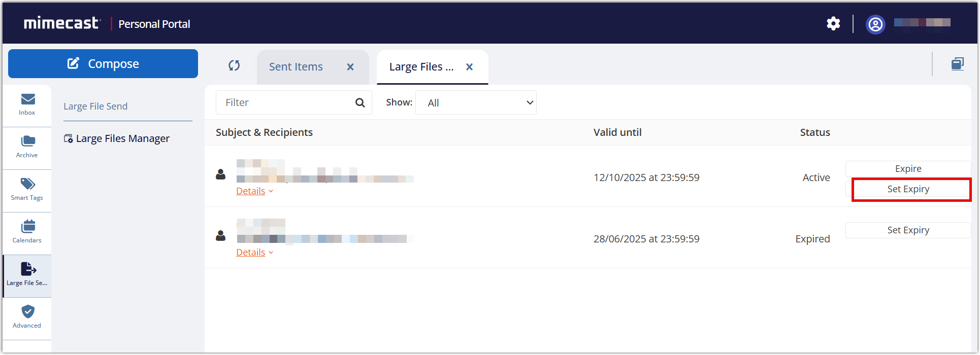Click Set Expiry for expired file
This screenshot has height=355, width=980.
[908, 230]
